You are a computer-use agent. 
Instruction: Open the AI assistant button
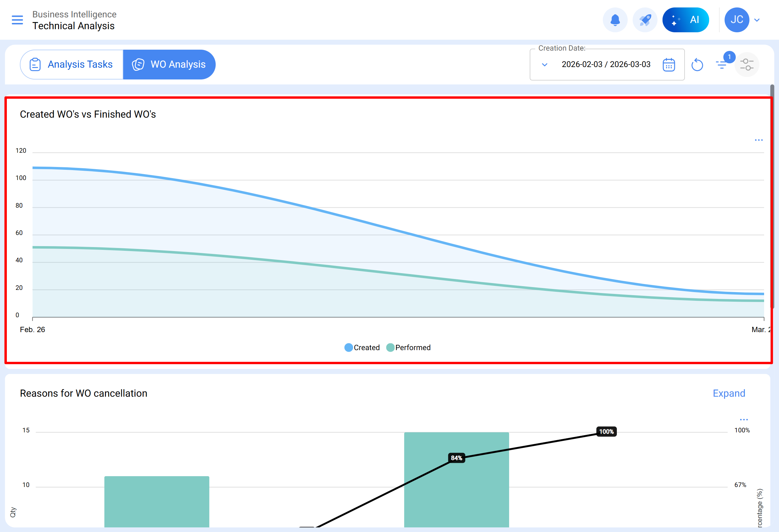click(x=685, y=20)
